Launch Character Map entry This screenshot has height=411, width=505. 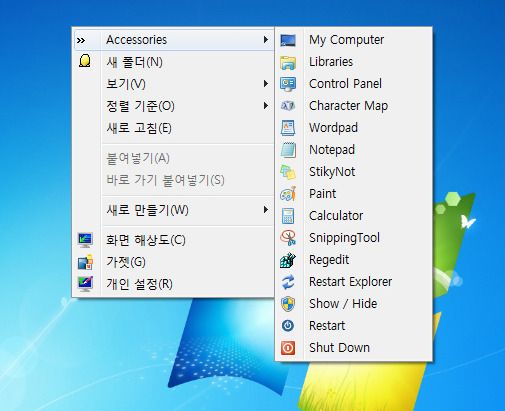click(354, 106)
